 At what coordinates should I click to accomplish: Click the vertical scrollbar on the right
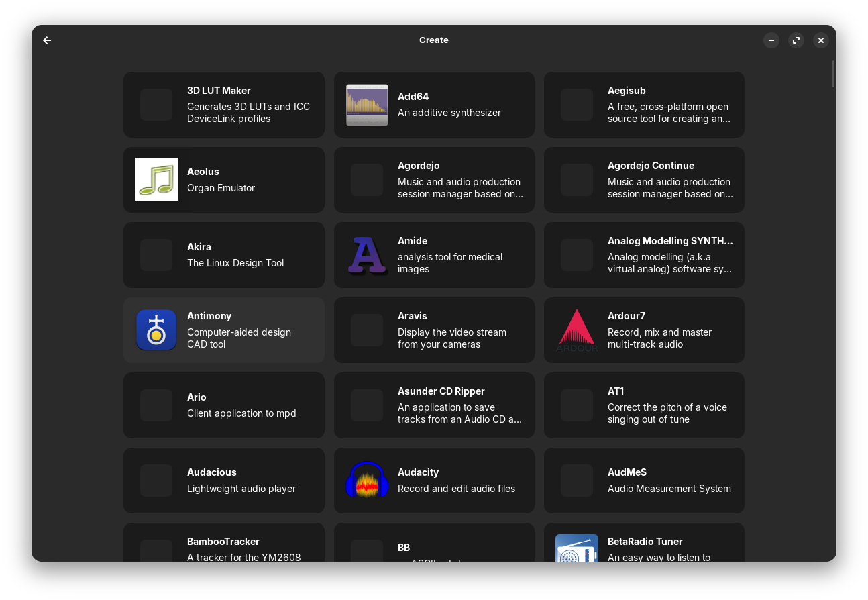(833, 74)
